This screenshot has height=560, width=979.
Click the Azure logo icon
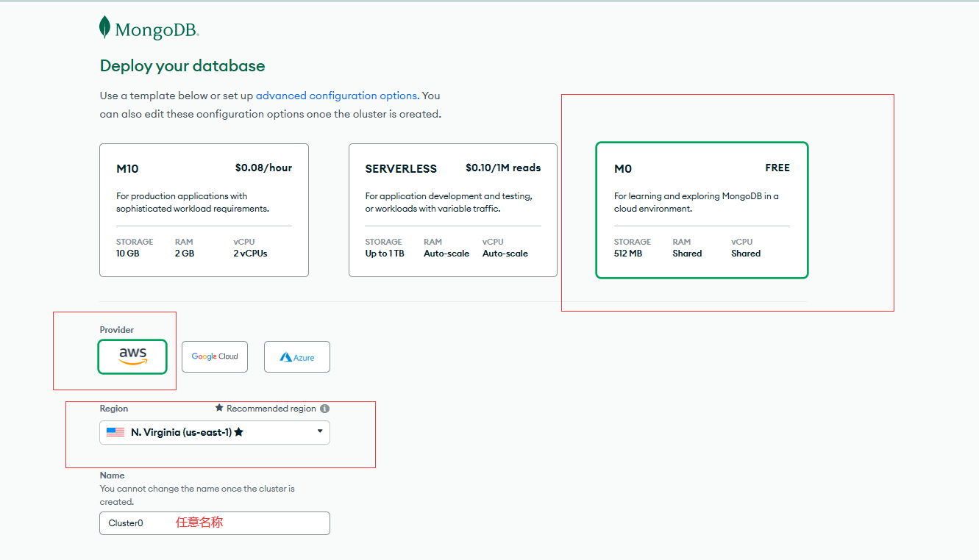point(286,357)
